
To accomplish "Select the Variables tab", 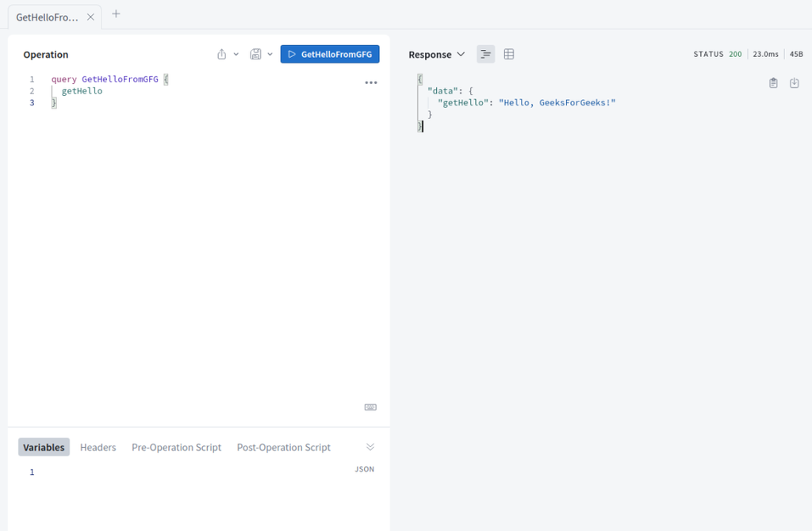I will (x=44, y=447).
